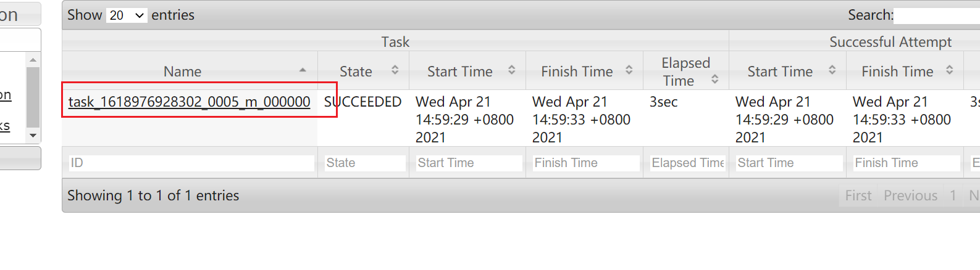
Task: Click the State filter field
Action: [x=365, y=163]
